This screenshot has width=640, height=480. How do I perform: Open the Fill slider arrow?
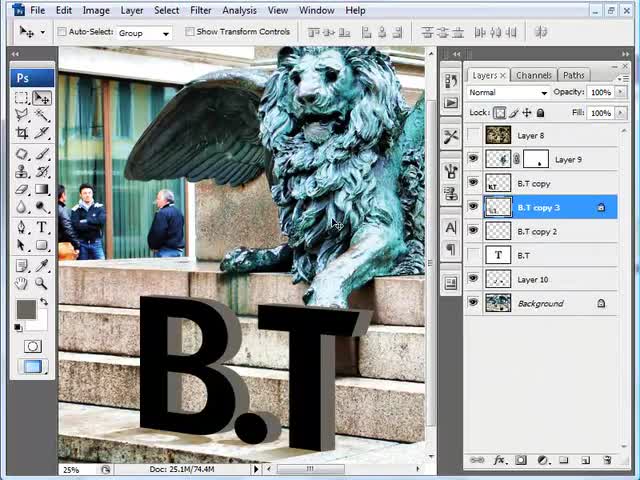(620, 113)
